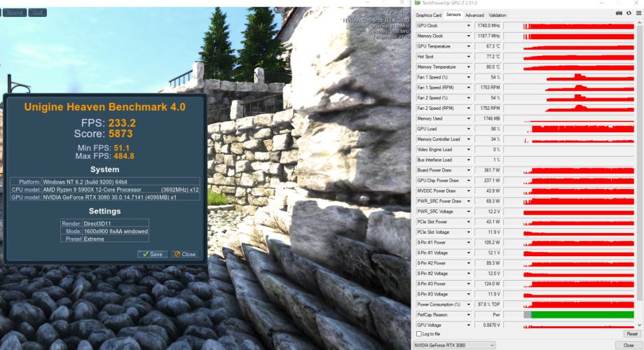Image resolution: width=644 pixels, height=350 pixels.
Task: Click the AMD Ryzen 9 5900X CPU model row
Action: coord(105,190)
